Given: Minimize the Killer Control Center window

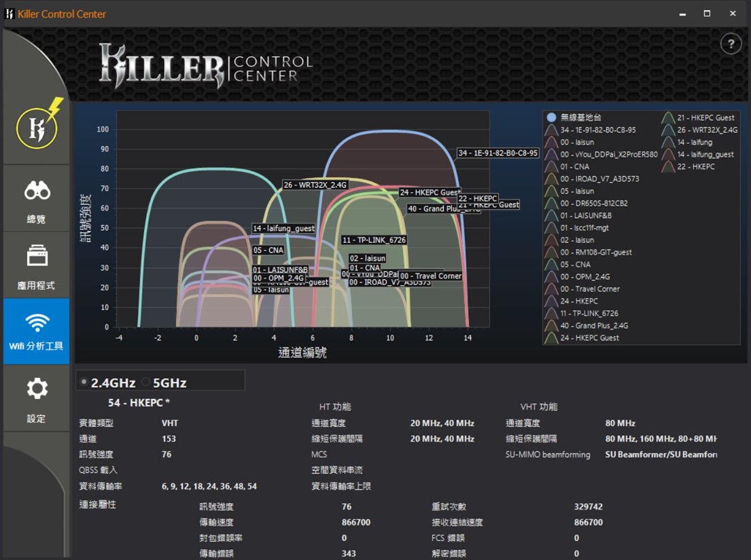Looking at the screenshot, I should click(x=682, y=14).
